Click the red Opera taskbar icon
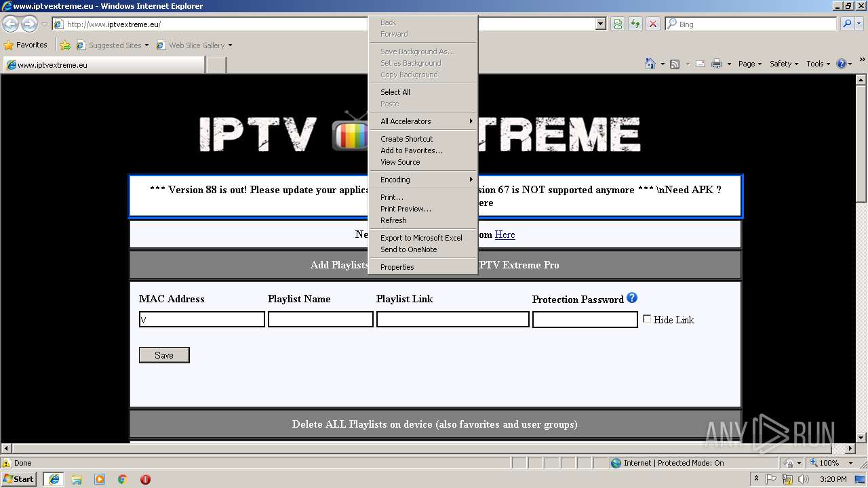Image resolution: width=868 pixels, height=488 pixels. 145,479
